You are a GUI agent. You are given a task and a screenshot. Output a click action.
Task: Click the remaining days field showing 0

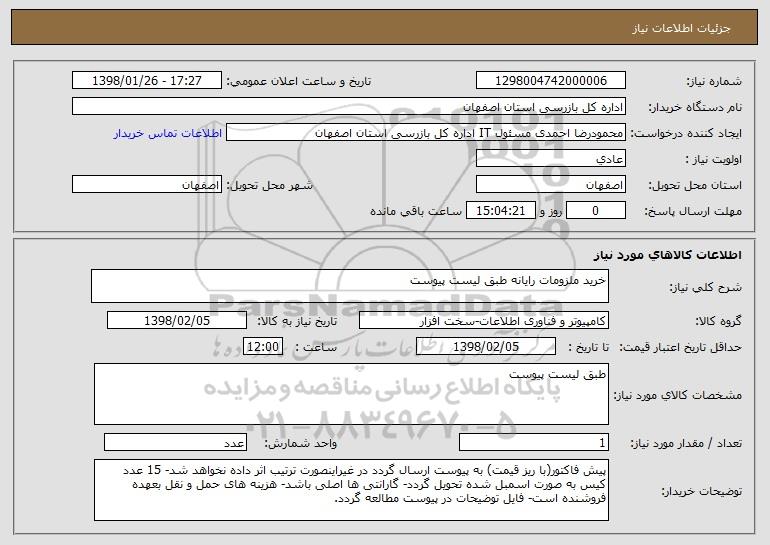(596, 211)
